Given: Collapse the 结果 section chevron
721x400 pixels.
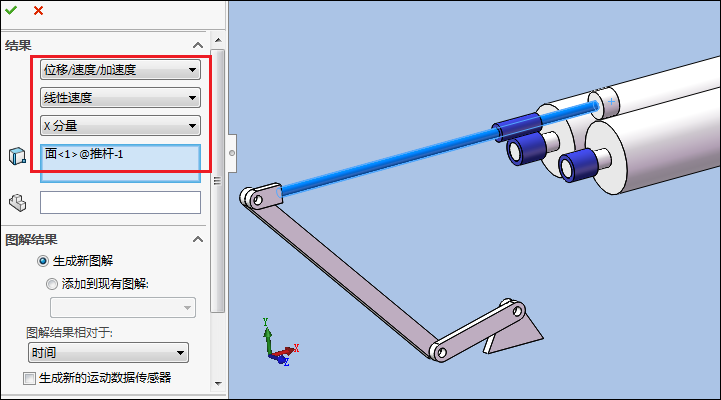Looking at the screenshot, I should click(x=198, y=45).
